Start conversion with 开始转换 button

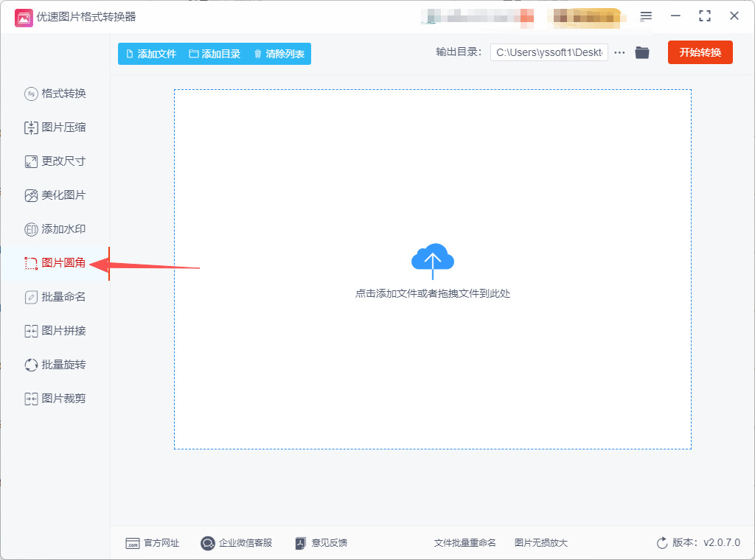click(x=700, y=52)
